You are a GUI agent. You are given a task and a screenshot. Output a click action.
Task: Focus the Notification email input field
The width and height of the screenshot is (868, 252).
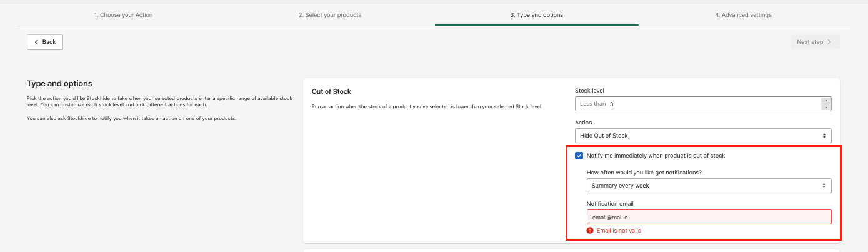tap(709, 217)
